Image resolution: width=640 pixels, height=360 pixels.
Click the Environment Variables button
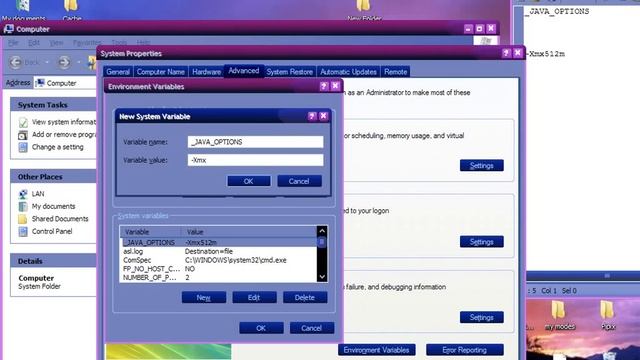tap(376, 350)
